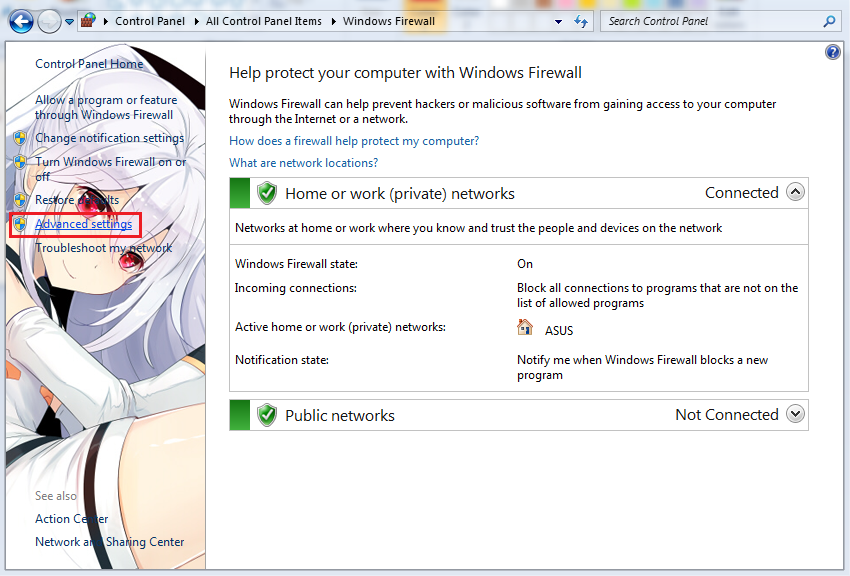The height and width of the screenshot is (576, 850).
Task: Select All Control Panel Items breadcrumb
Action: [263, 21]
